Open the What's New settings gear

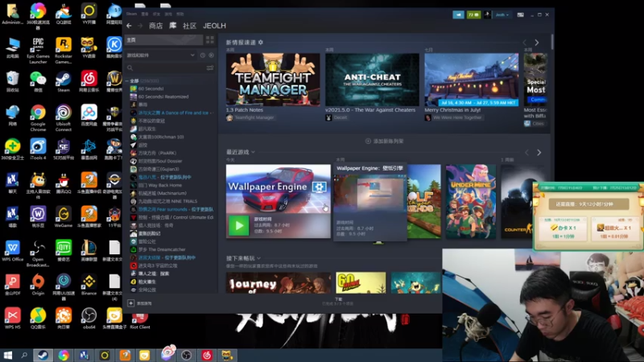[260, 43]
